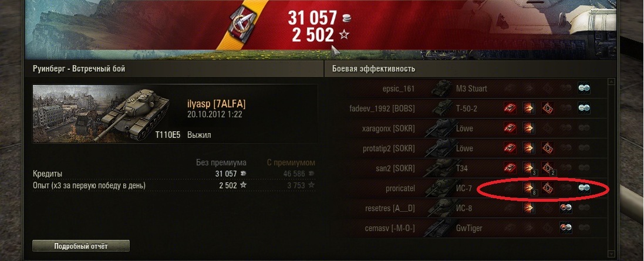
Task: Click player name ilyasp [7ALFA]
Action: tap(217, 104)
